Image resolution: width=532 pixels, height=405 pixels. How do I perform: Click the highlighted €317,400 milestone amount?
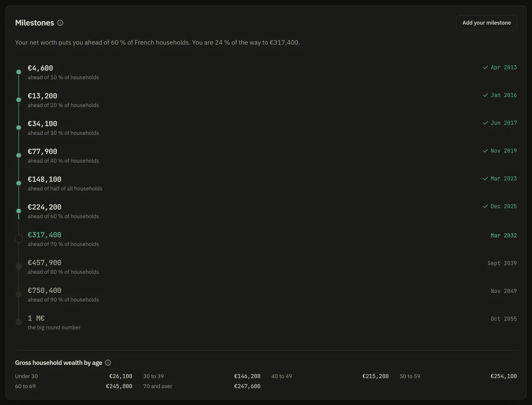coord(45,235)
